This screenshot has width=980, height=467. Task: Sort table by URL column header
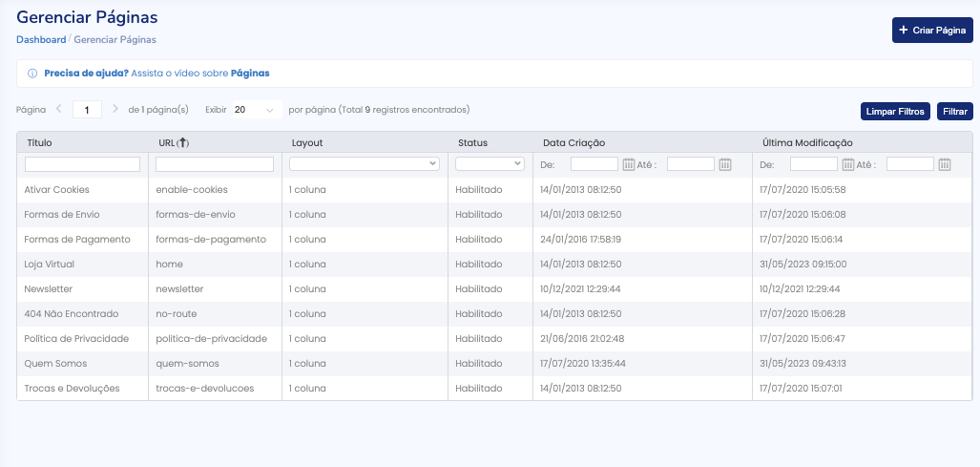[x=174, y=142]
